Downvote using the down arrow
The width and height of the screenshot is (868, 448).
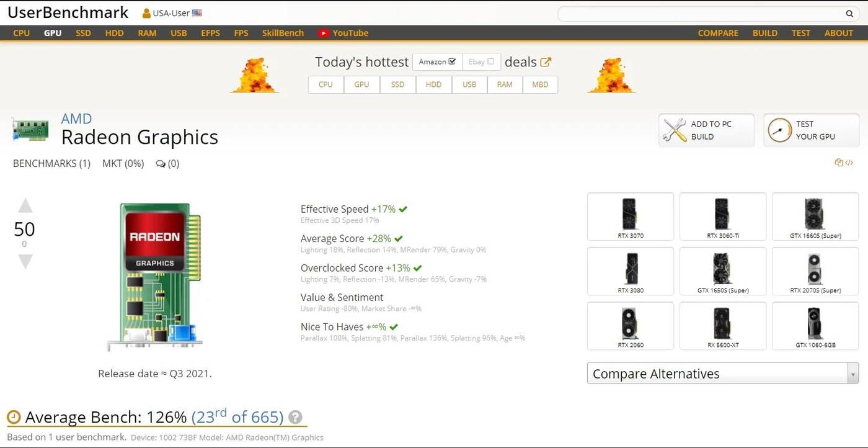25,262
